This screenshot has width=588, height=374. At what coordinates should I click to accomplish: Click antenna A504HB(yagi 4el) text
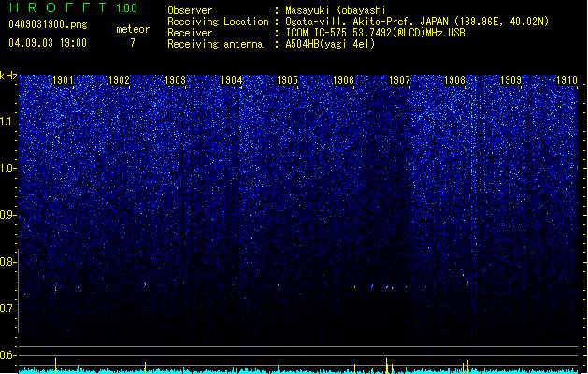330,44
